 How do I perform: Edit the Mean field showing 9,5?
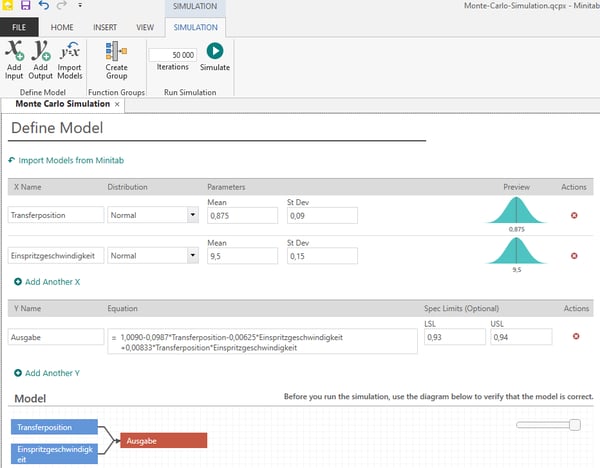tap(242, 256)
